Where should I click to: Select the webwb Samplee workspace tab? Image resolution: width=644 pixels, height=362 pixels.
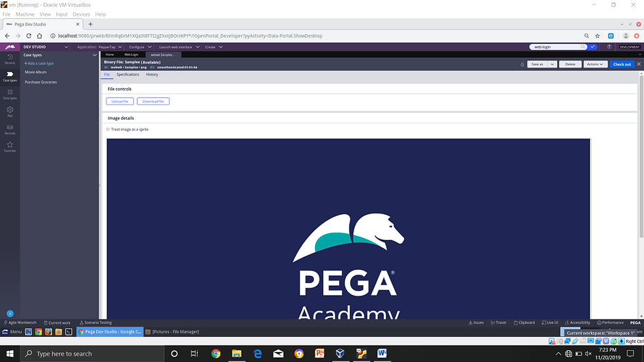[163, 55]
